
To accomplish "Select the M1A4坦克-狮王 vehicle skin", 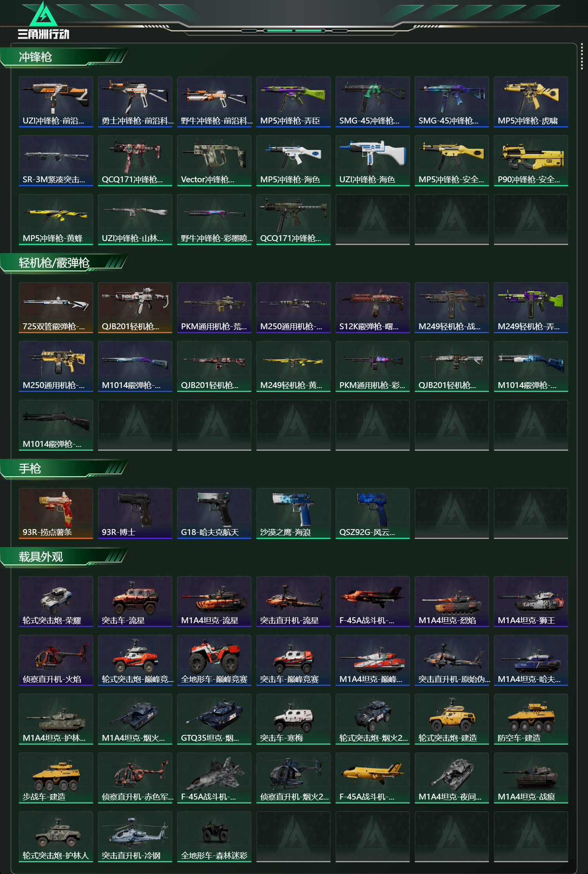I will tap(531, 602).
